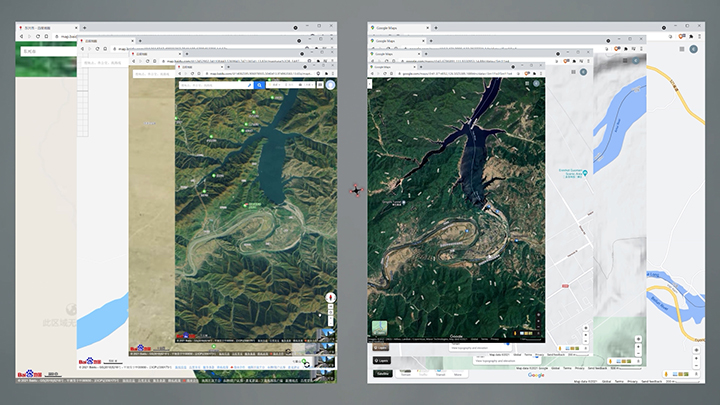720x405 pixels.
Task: Click the Google account avatar on satellite map
Action: (x=535, y=84)
